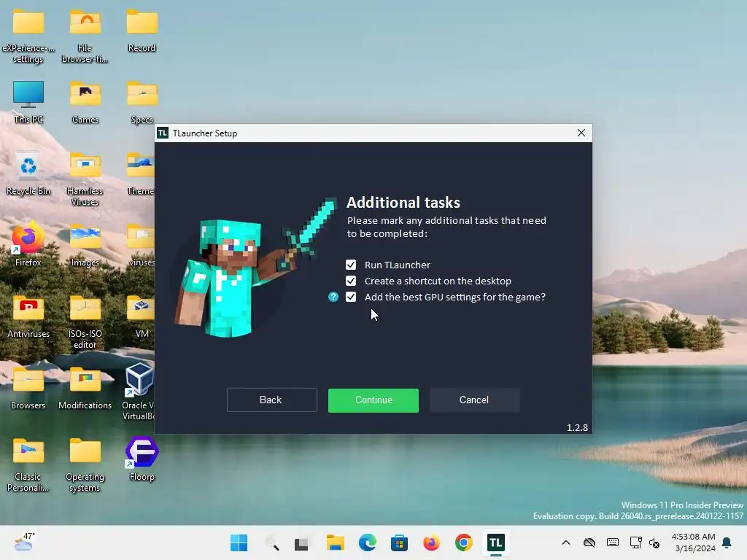Toggle Add the best GPU settings checkbox
747x560 pixels.
click(x=351, y=297)
